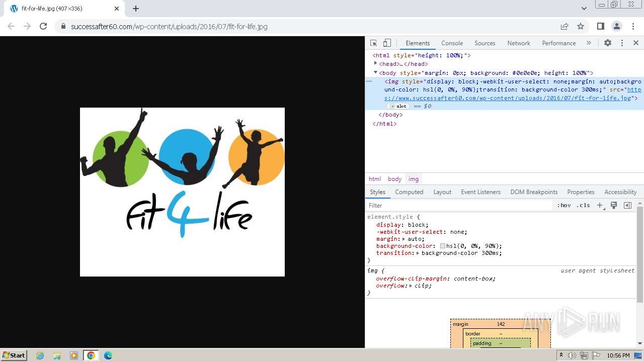Click the -webkit-user-select none value

458,232
